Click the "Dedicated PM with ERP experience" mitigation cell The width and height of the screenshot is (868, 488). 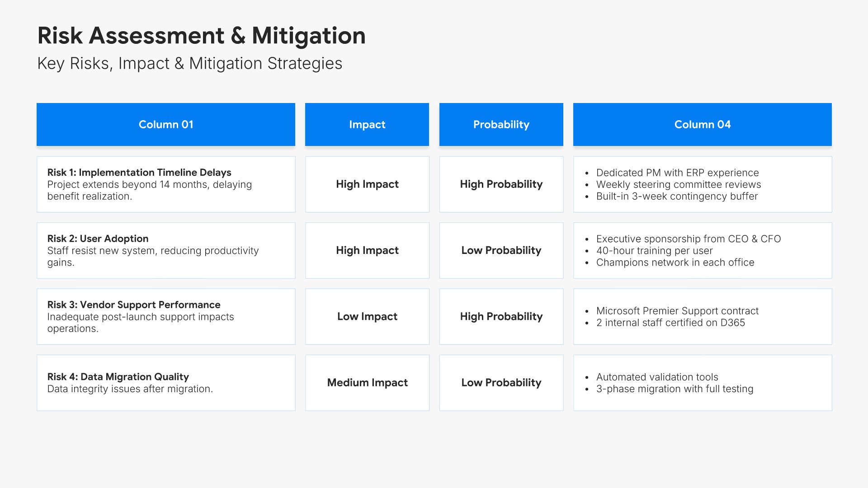click(702, 184)
